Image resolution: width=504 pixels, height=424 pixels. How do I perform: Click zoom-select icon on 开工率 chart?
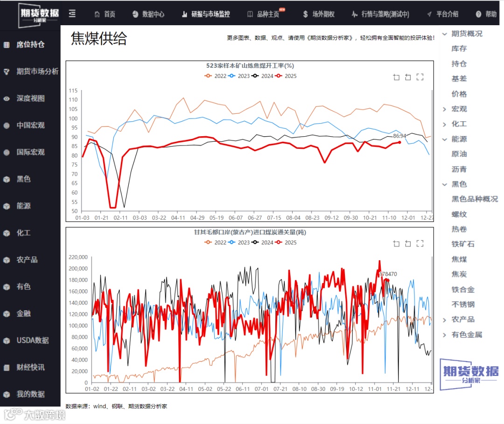point(396,77)
